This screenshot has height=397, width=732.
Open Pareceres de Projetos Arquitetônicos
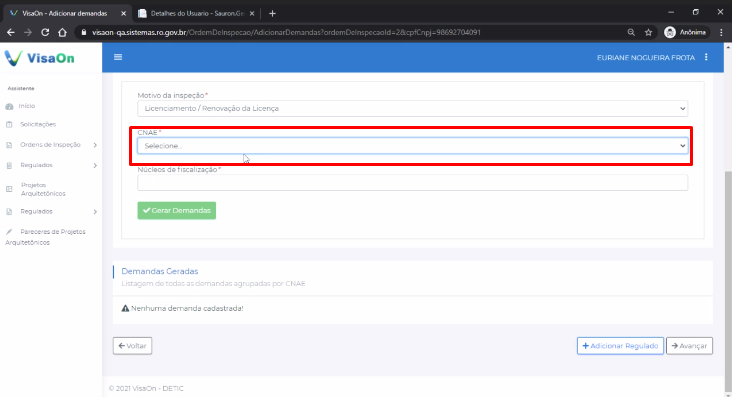tap(45, 237)
